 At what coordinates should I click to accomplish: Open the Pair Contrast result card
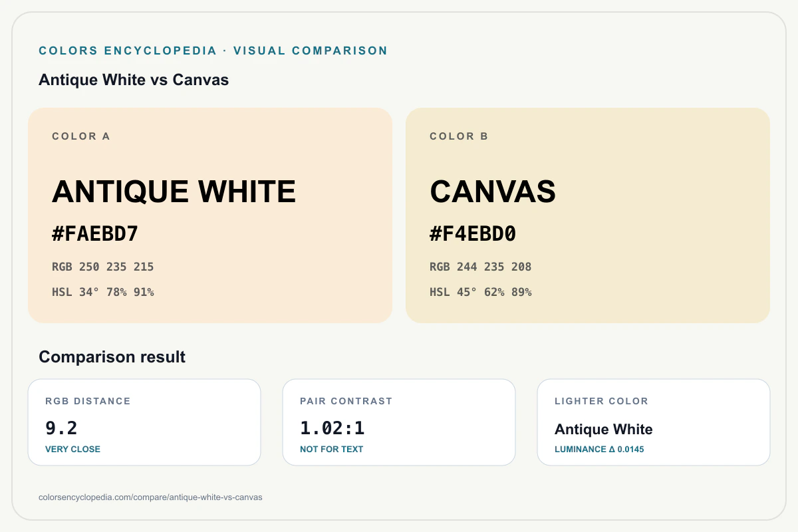click(x=399, y=422)
